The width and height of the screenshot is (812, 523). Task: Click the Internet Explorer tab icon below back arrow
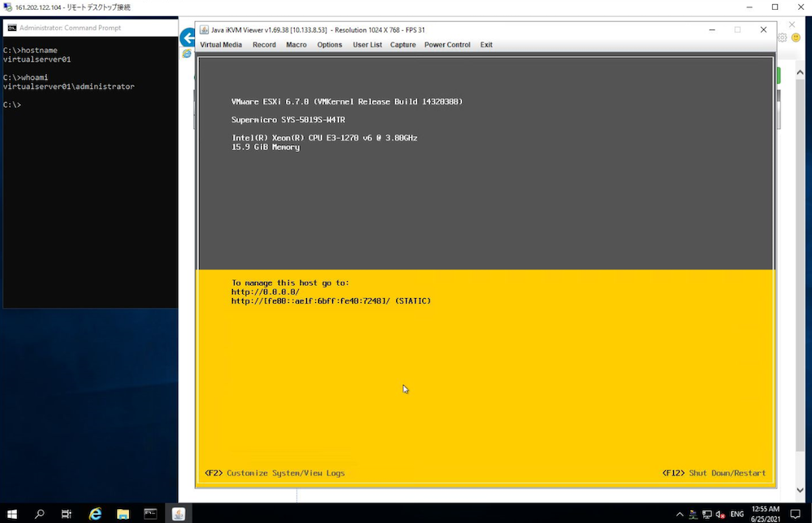tap(187, 54)
